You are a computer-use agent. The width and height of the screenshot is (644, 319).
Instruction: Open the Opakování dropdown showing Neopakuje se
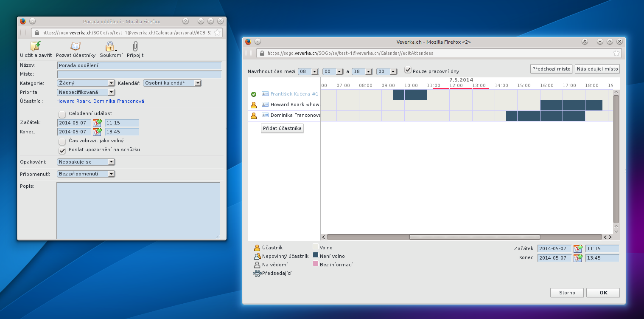click(86, 162)
